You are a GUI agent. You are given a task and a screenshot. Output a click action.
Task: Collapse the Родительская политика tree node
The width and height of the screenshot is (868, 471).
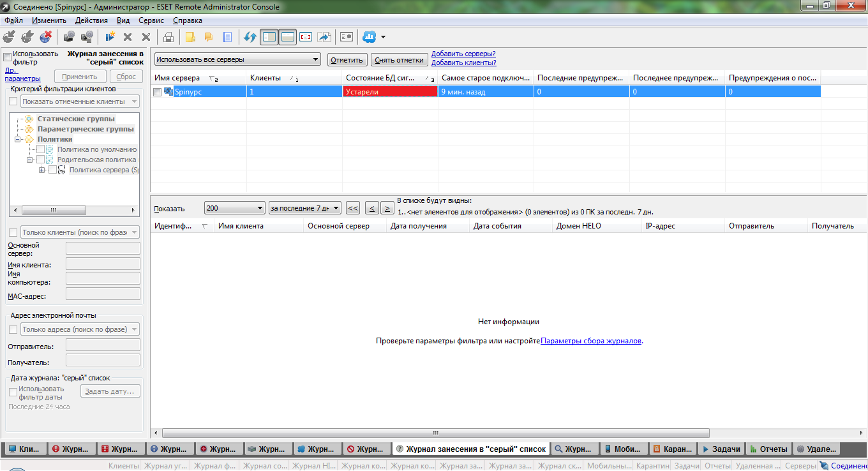click(30, 160)
